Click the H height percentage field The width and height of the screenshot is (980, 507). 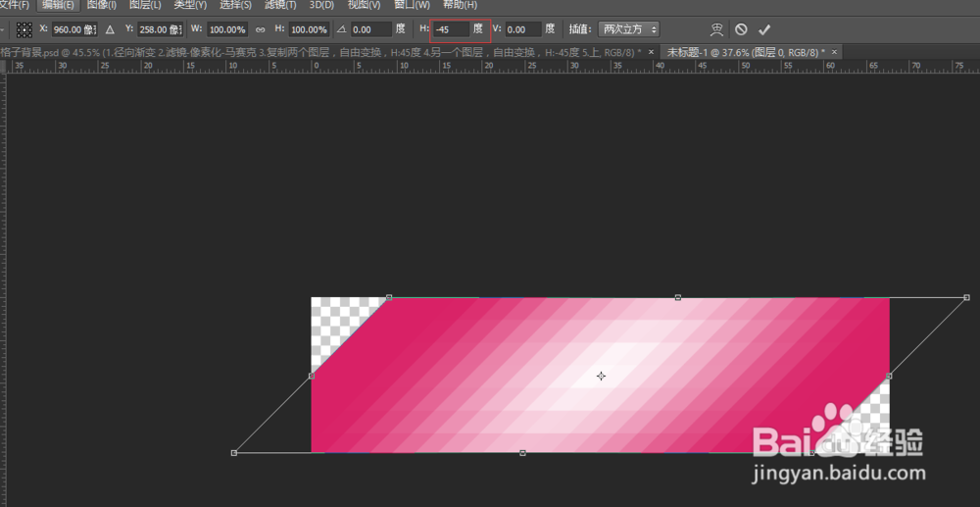point(309,29)
